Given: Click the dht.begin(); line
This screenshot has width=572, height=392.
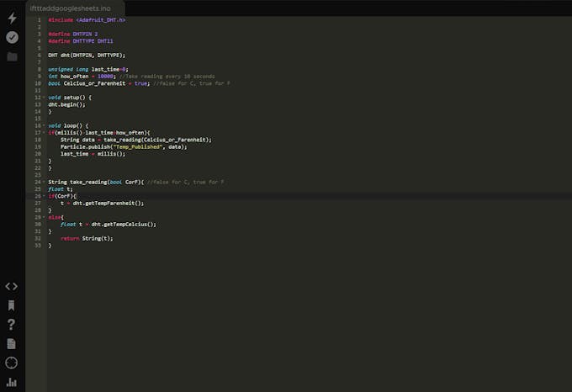Looking at the screenshot, I should pos(66,104).
